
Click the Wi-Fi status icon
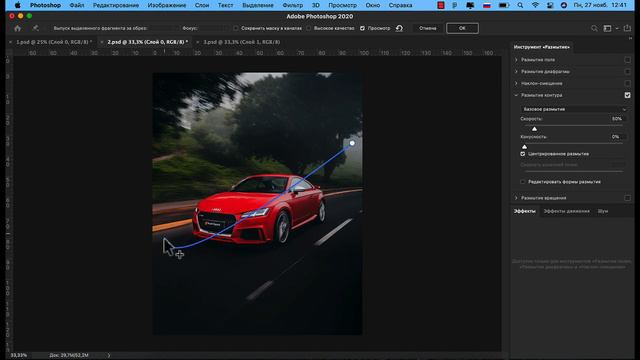[535, 5]
